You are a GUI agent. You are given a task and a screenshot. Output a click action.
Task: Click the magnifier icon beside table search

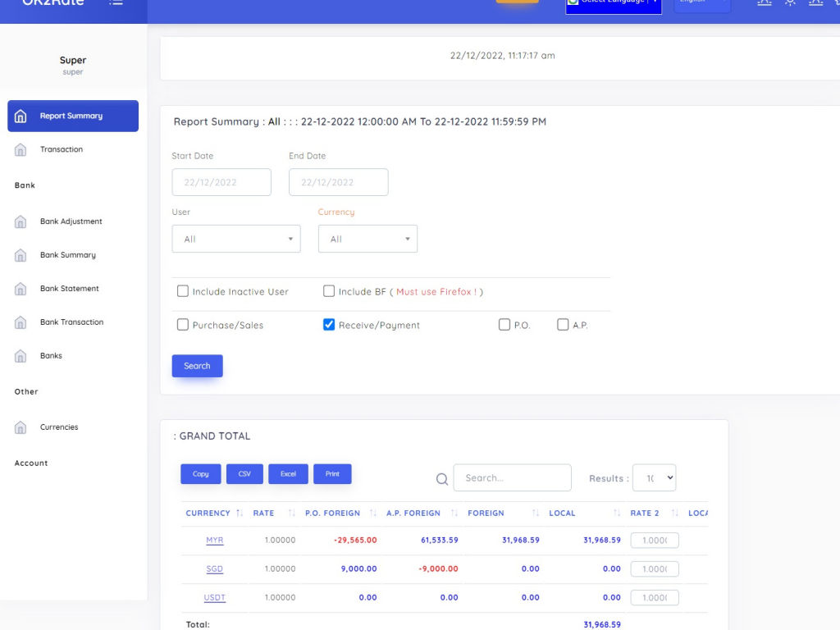pos(442,479)
